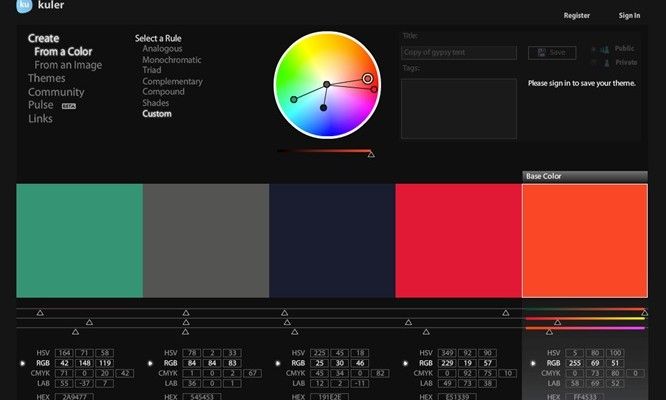666x400 pixels.
Task: Select the green marker on the color wheel
Action: (x=293, y=99)
